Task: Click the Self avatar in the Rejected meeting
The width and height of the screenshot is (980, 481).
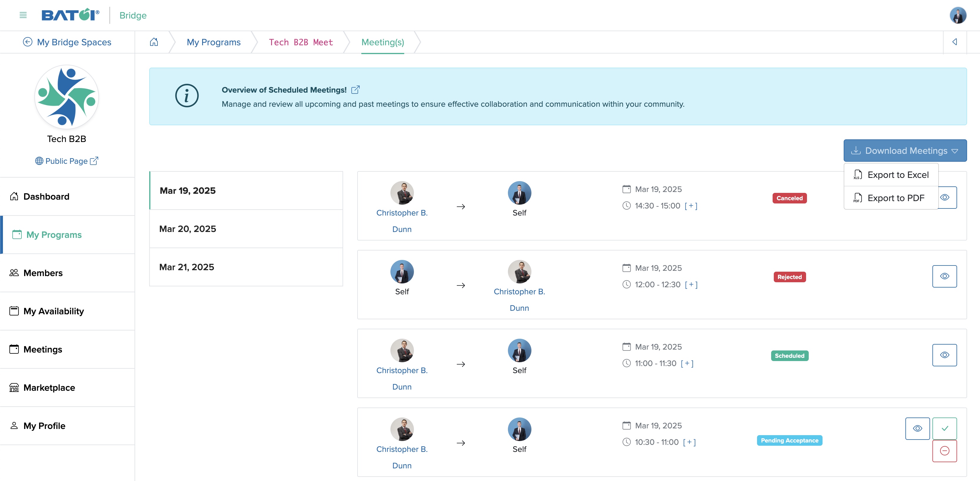Action: coord(402,272)
